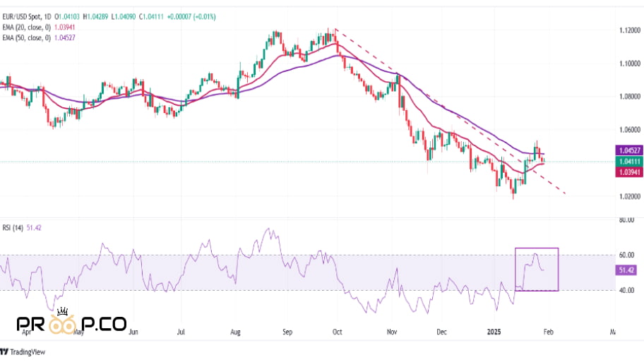The height and width of the screenshot is (362, 644).
Task: Click the Sep label on time axis
Action: click(x=287, y=332)
